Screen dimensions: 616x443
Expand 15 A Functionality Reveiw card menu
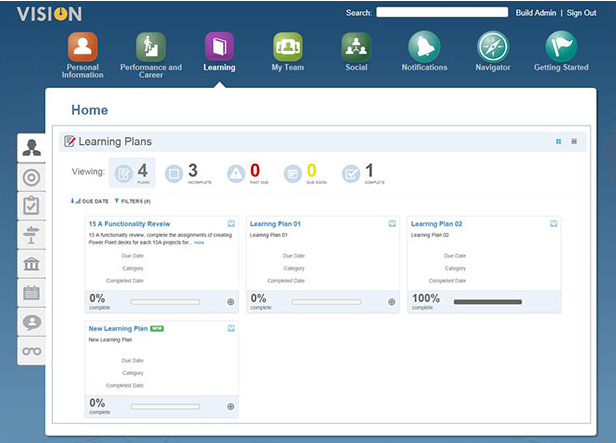pyautogui.click(x=231, y=223)
